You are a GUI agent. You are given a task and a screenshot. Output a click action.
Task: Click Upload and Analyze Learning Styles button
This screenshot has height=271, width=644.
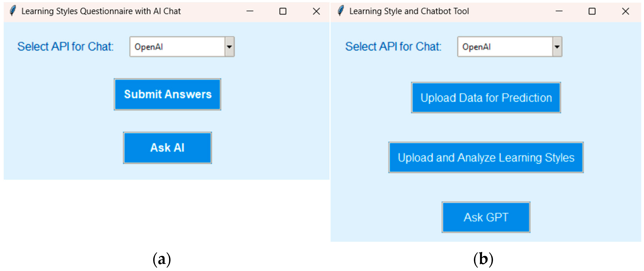[486, 157]
